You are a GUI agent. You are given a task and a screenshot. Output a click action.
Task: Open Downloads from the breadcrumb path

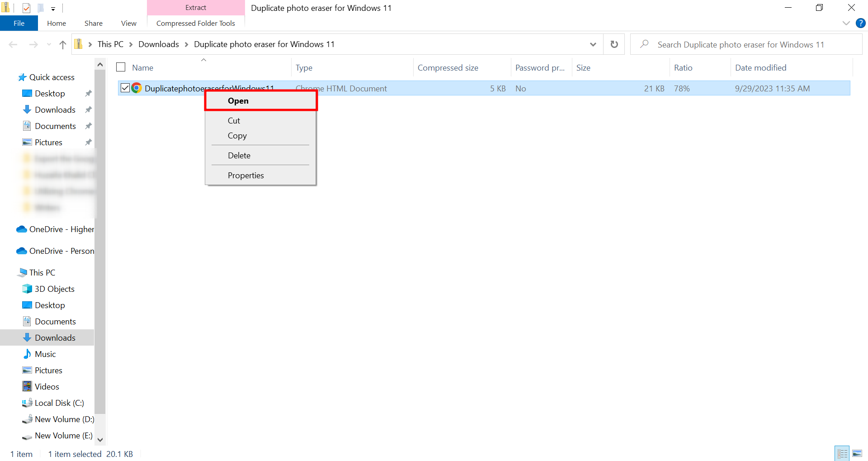pyautogui.click(x=158, y=44)
